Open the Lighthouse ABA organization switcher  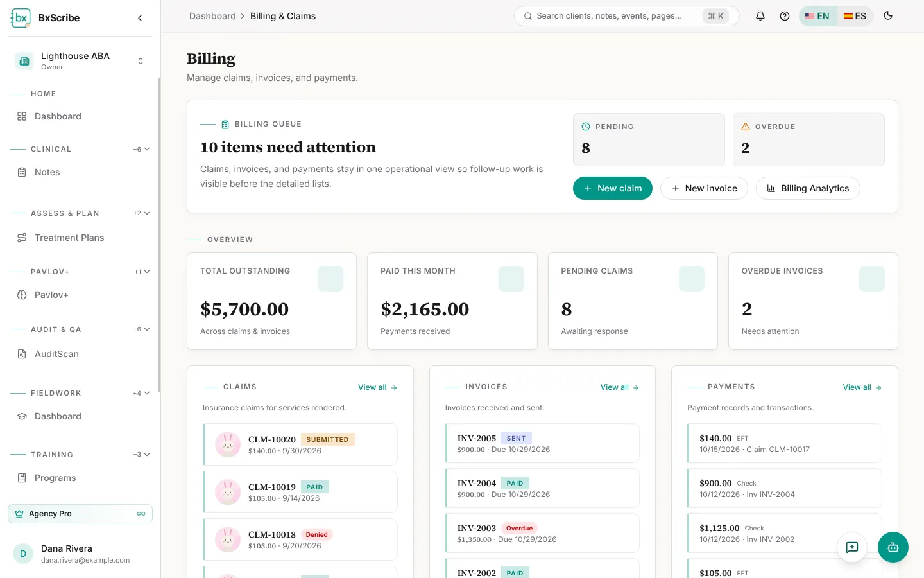click(x=80, y=61)
